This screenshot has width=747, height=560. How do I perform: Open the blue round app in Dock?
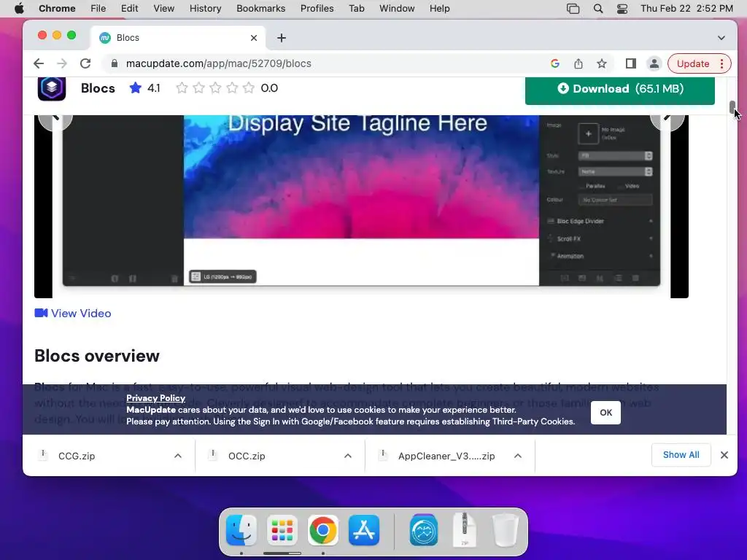[x=424, y=530]
